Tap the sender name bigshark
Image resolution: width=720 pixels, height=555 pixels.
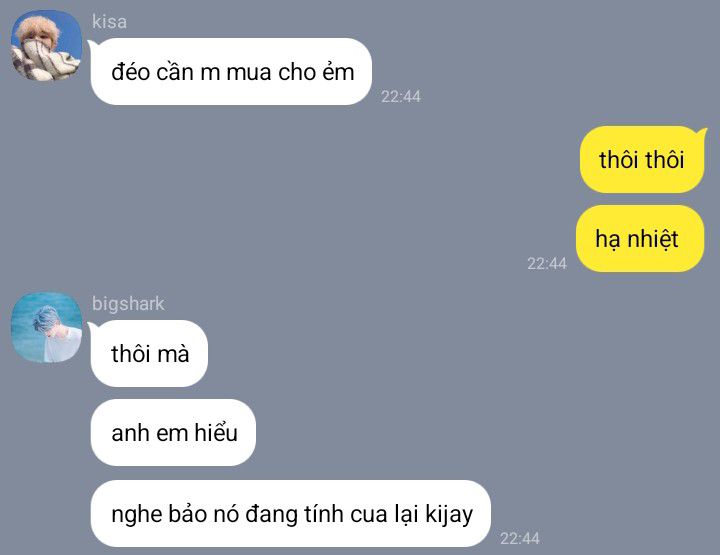tap(128, 304)
